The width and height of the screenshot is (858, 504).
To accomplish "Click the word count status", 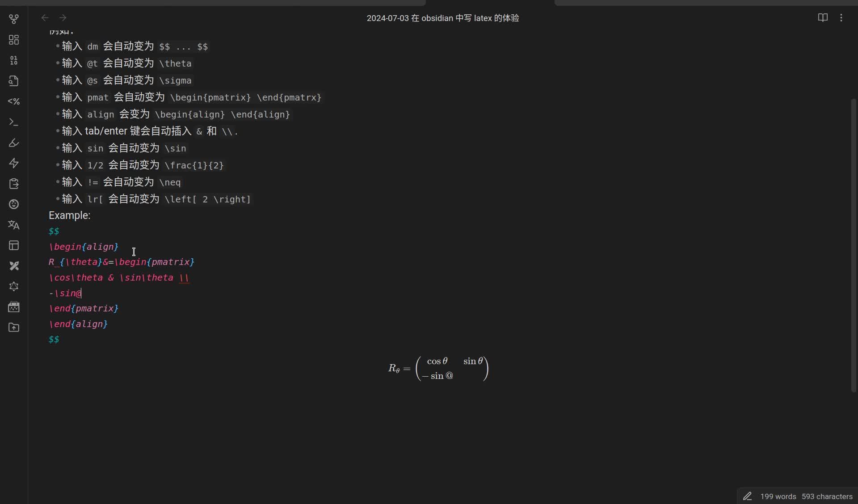I will [x=778, y=496].
